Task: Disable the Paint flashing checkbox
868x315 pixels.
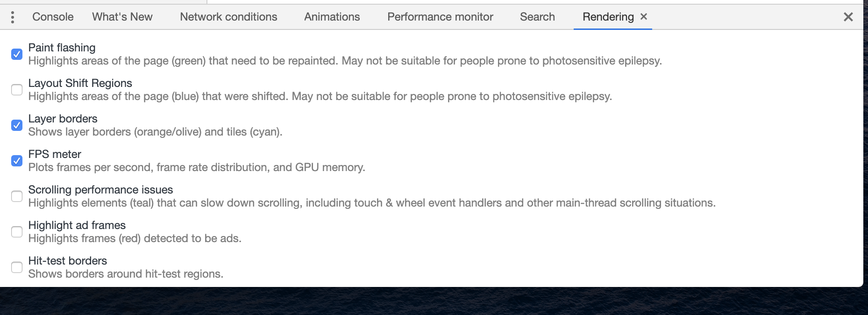Action: [x=17, y=54]
